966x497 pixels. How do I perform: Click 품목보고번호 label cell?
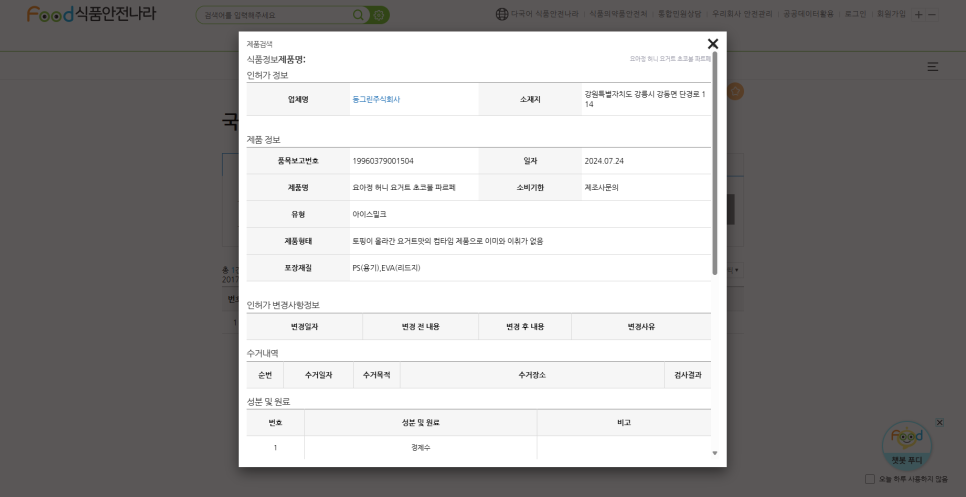298,161
